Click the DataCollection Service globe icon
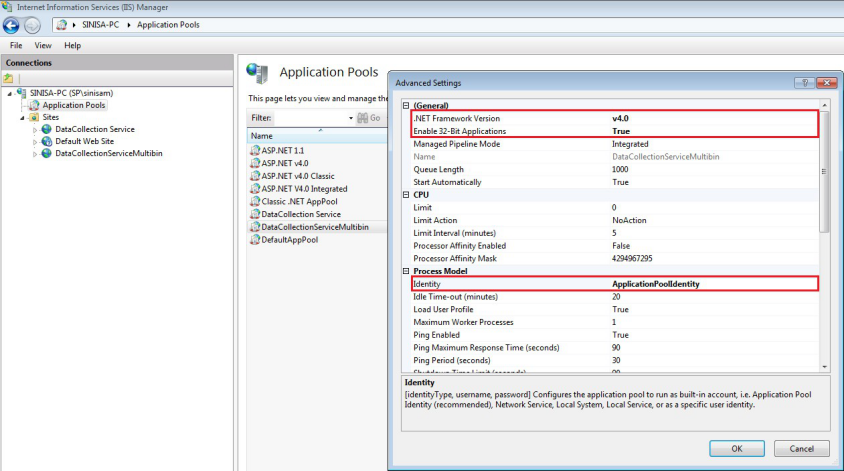Screen dimensions: 844x471 47,129
